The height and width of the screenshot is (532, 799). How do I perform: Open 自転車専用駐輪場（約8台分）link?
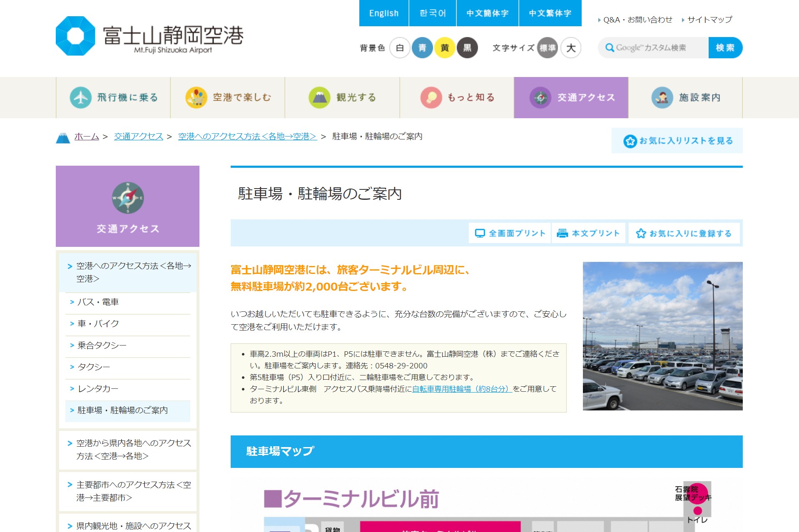[x=462, y=389]
